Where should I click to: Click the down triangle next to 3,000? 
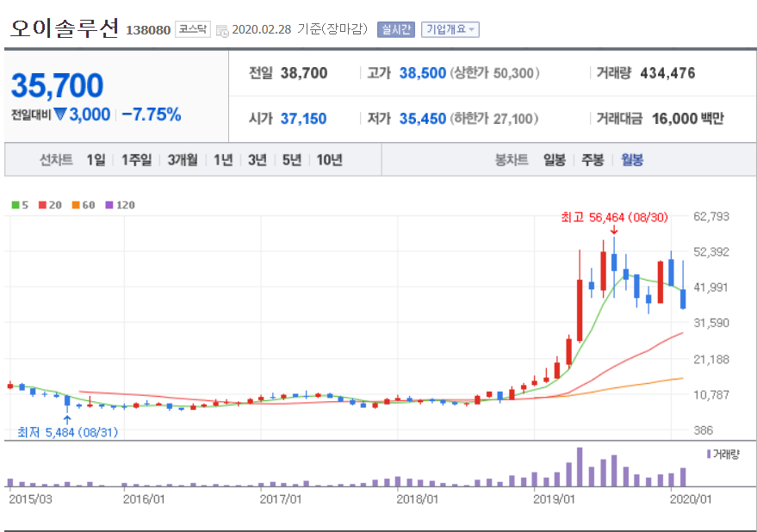coord(60,114)
